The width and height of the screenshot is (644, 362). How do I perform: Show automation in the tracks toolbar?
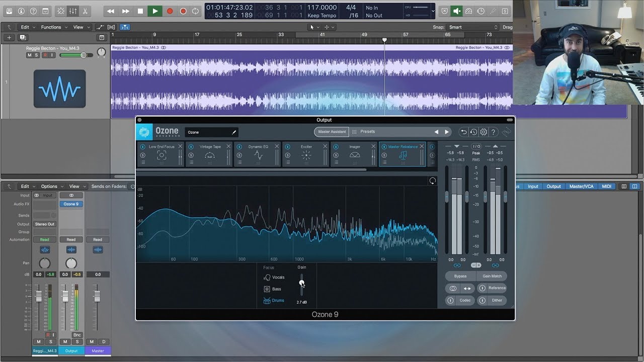coord(100,27)
